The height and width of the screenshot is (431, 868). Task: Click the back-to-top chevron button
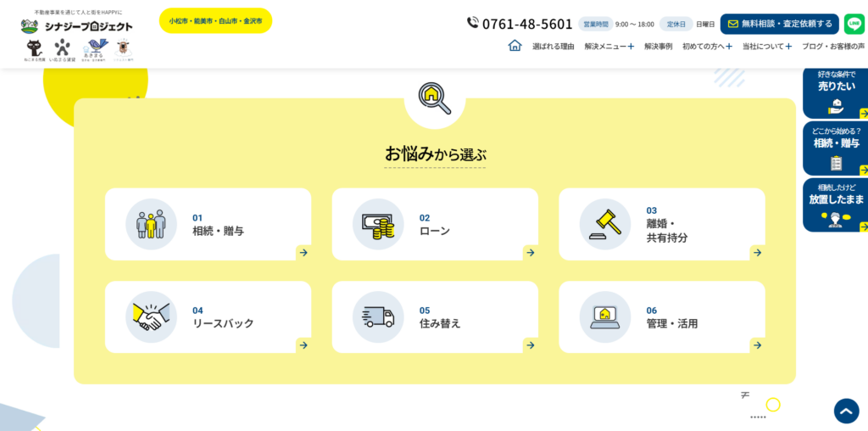click(x=847, y=411)
